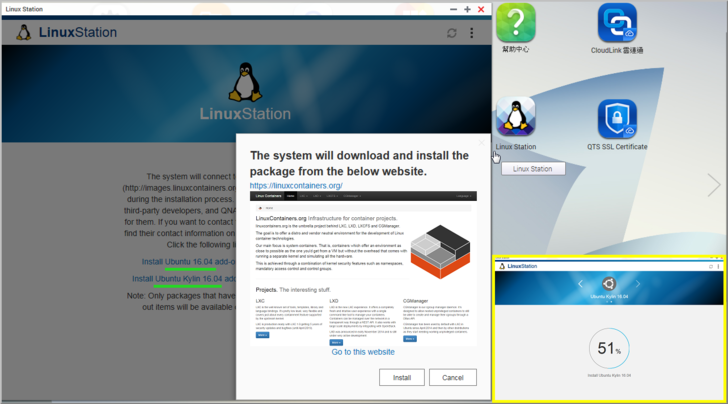
Task: Click Install Ubuntu Kylin 16.04 link
Action: (184, 279)
